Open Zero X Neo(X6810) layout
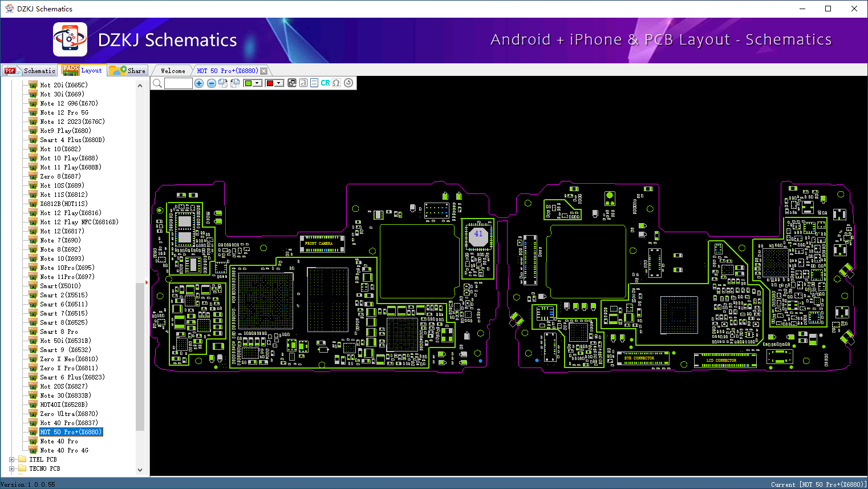The width and height of the screenshot is (868, 489). pos(69,359)
